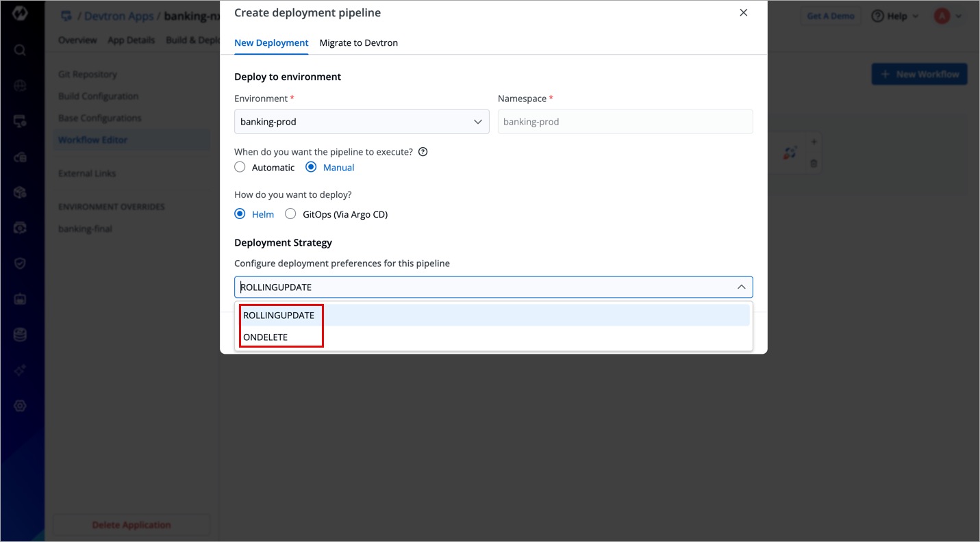Image resolution: width=980 pixels, height=542 pixels.
Task: Open the Environment dropdown showing banking-prod
Action: point(362,122)
